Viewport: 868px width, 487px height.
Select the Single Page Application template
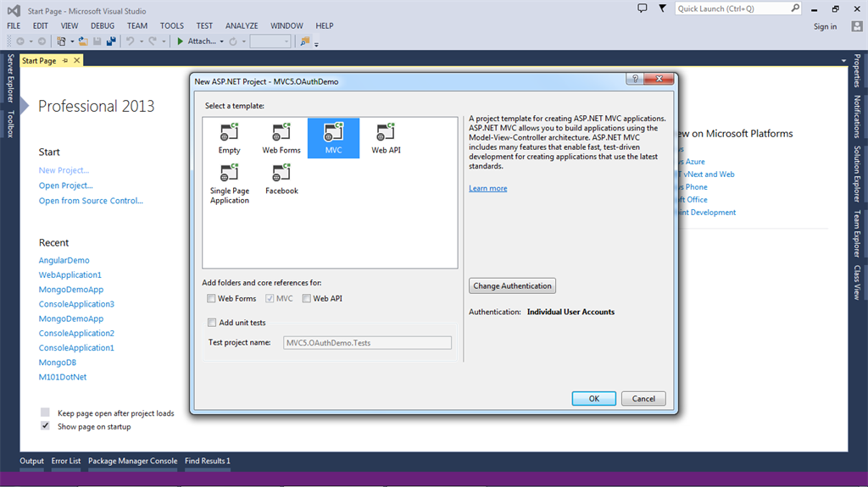click(229, 184)
